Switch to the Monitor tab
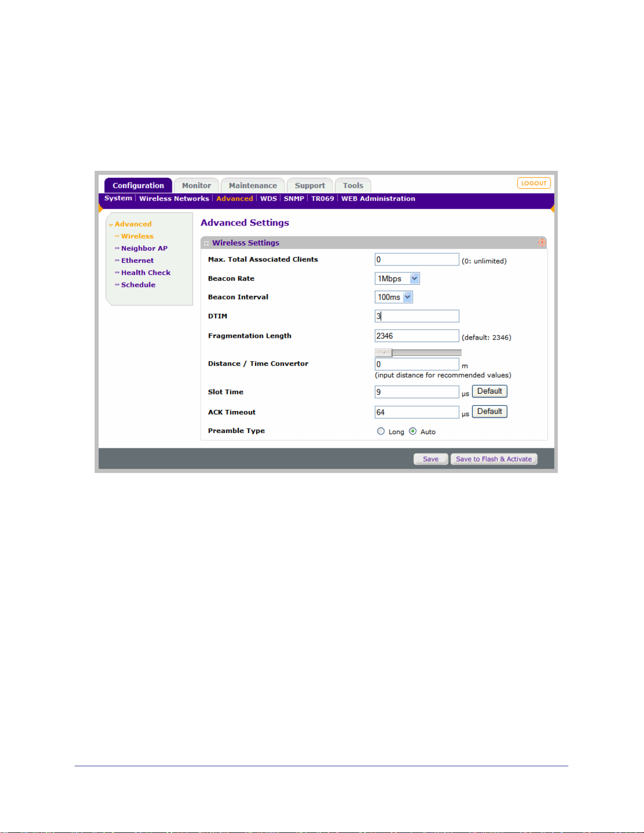Viewport: 644px width, 833px height. 197,186
